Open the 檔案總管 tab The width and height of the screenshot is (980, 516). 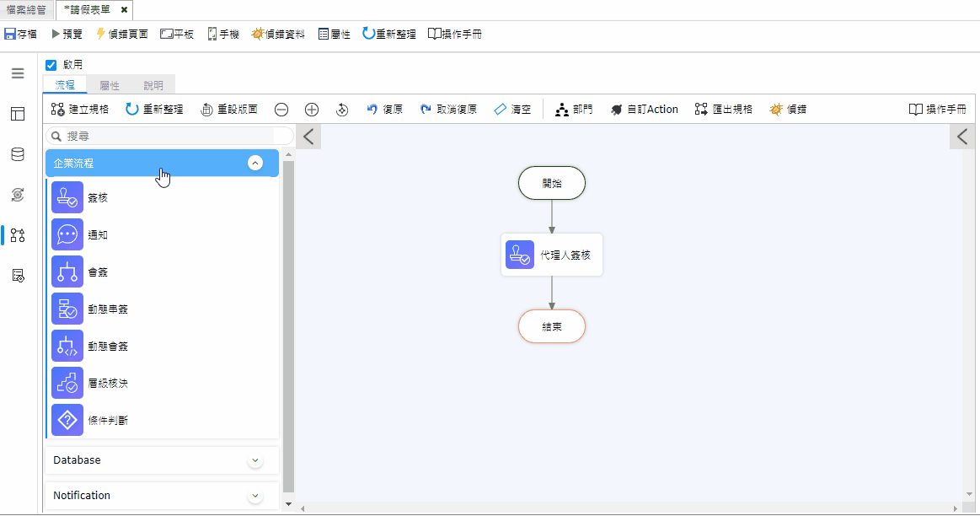(x=26, y=10)
